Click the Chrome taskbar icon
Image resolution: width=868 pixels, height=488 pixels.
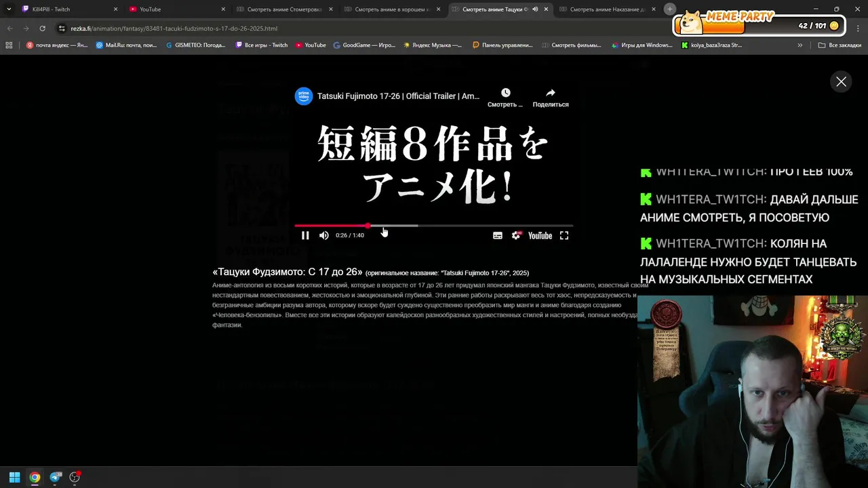(35, 477)
